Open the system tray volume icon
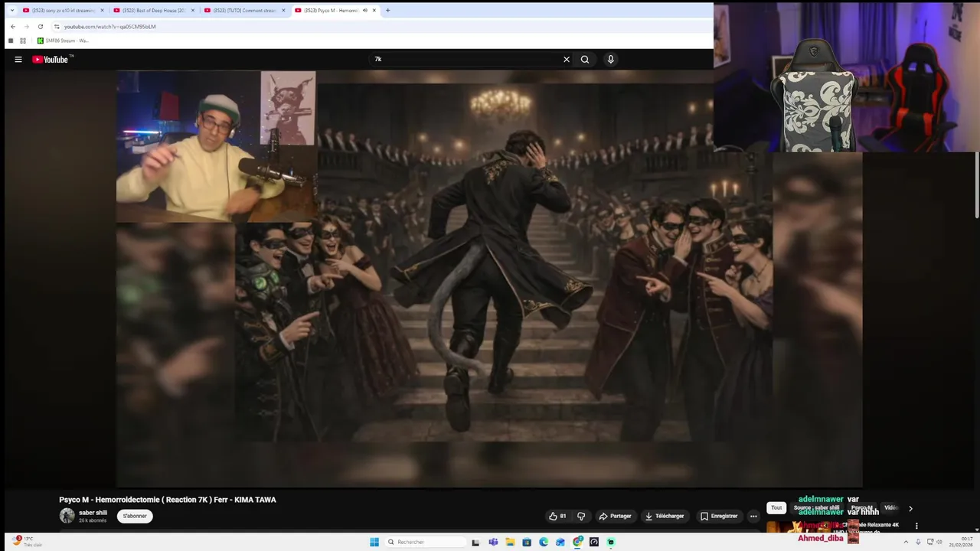Screen dimensions: 980x551 point(939,542)
